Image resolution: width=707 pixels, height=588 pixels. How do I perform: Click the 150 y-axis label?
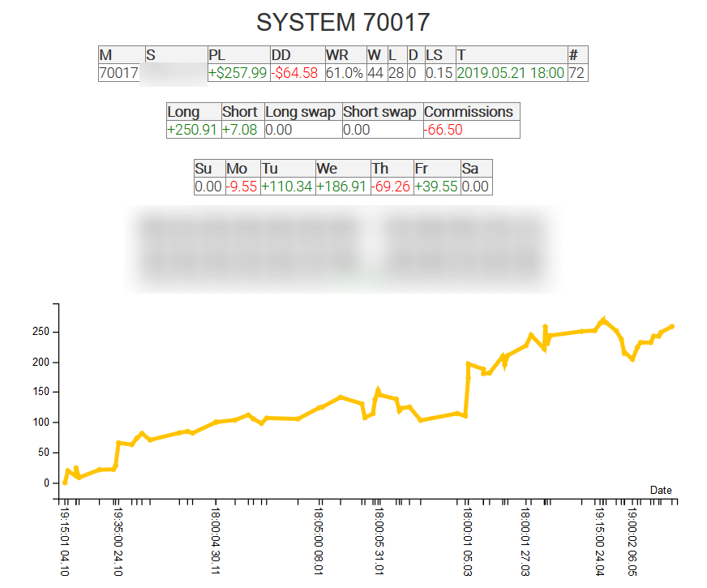(x=41, y=392)
